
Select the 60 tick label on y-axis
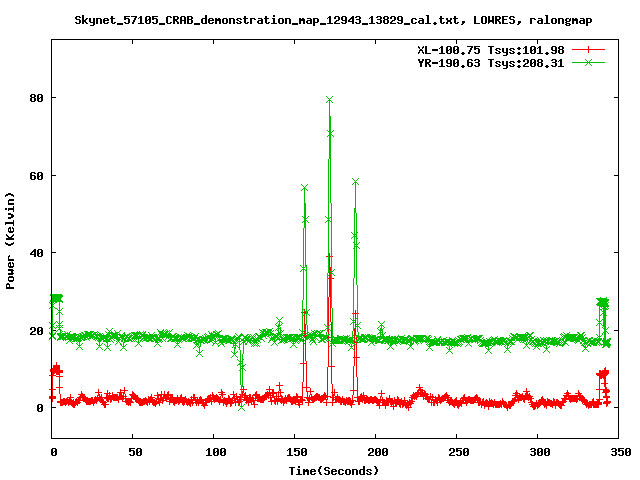tap(37, 176)
